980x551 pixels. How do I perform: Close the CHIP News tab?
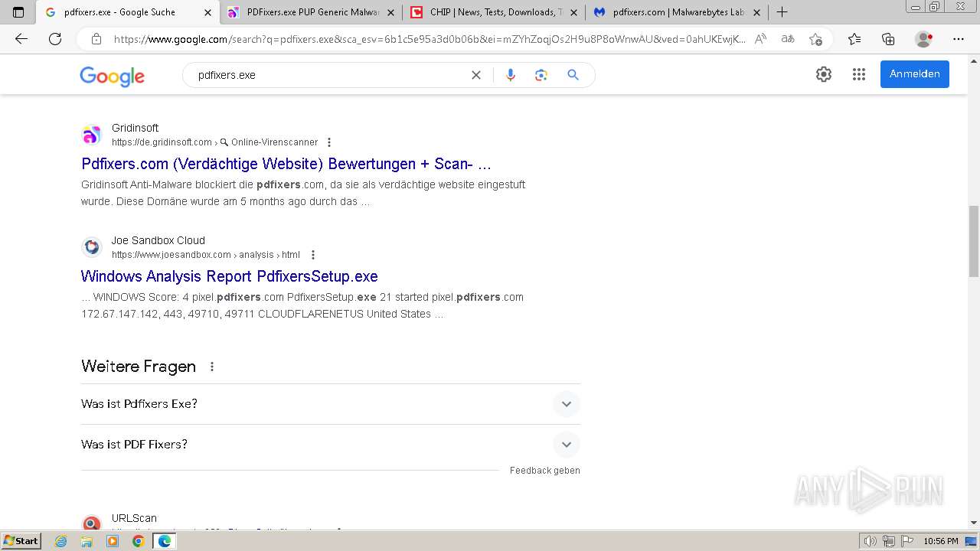coord(573,12)
